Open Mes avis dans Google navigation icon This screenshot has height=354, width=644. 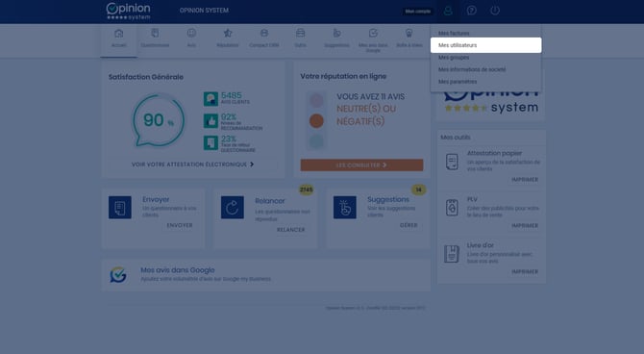pyautogui.click(x=373, y=33)
